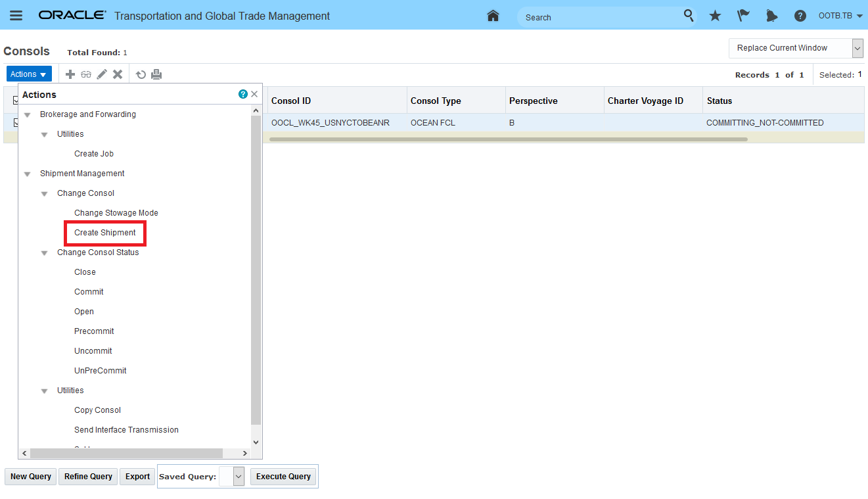Open the header Help question mark
Screen dimensions: 868x499
(800, 16)
